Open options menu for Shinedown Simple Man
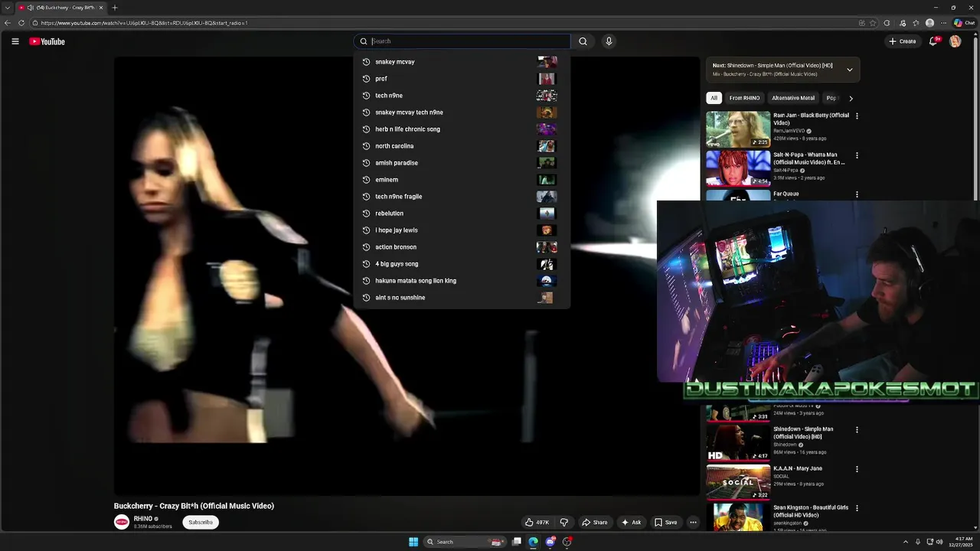This screenshot has height=551, width=980. coord(857,429)
